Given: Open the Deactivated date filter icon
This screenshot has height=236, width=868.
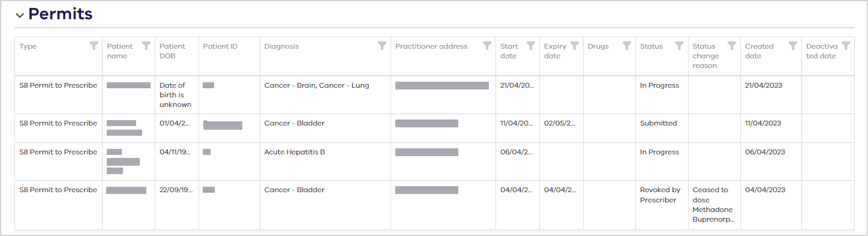Looking at the screenshot, I should [846, 46].
